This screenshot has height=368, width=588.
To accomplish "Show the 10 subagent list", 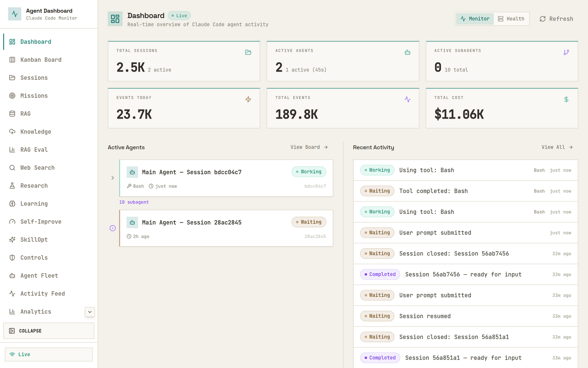I will (134, 202).
